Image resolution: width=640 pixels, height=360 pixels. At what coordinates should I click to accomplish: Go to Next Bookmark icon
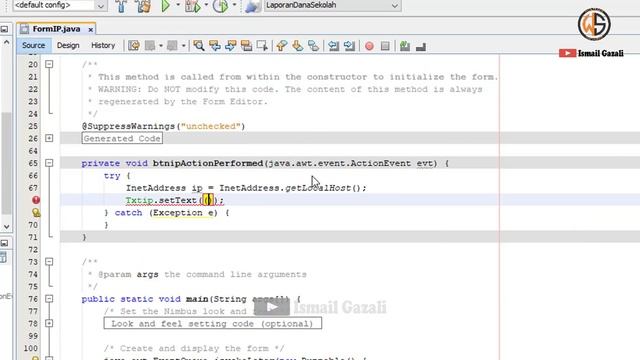(298, 46)
